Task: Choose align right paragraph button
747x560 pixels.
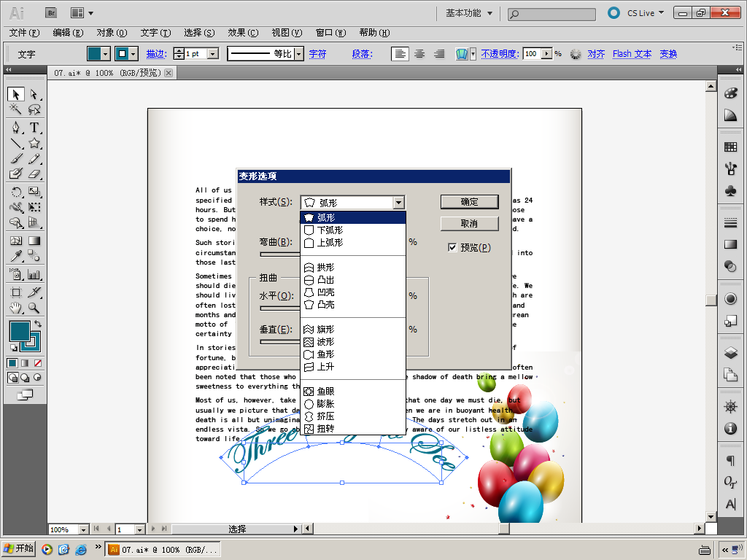Action: 438,54
